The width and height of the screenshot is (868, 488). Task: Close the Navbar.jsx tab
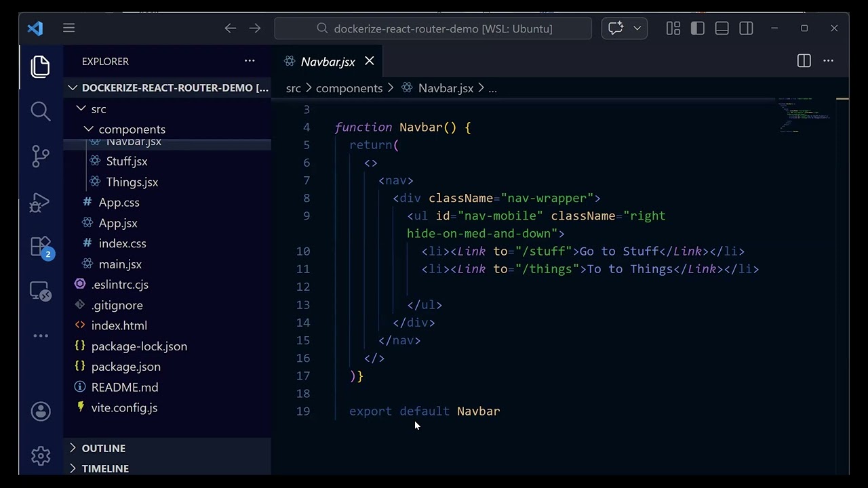coord(370,61)
